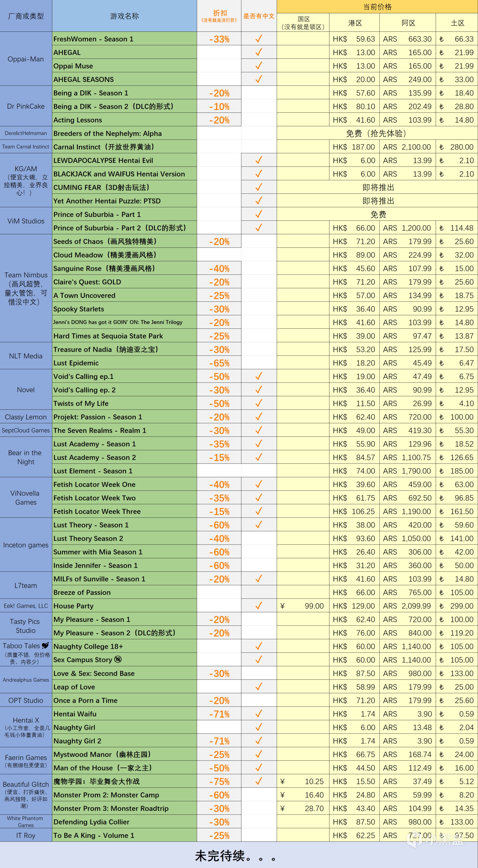
Task: Select the 港区 price column header
Action: click(354, 22)
